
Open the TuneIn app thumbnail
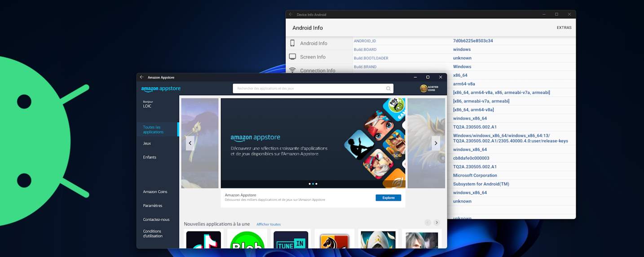pos(291,240)
